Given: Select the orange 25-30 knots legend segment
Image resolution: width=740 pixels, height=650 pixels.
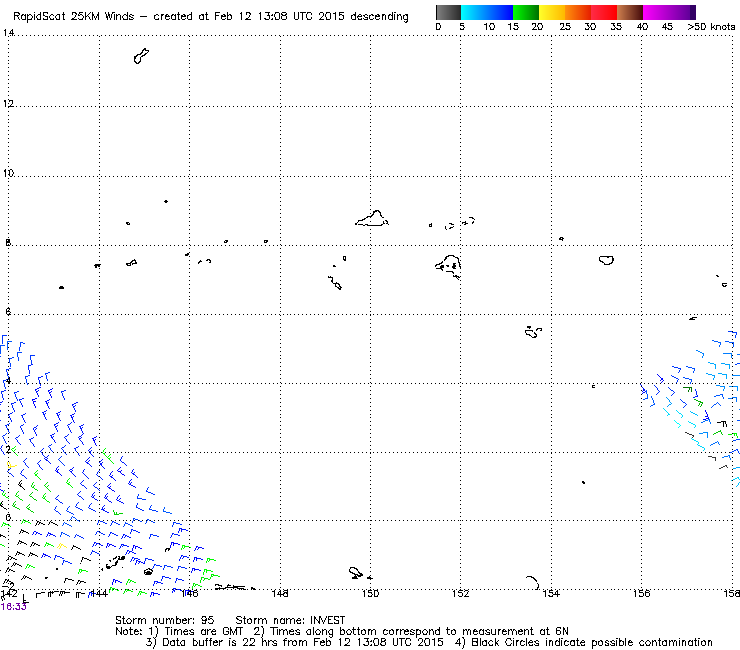Looking at the screenshot, I should coord(578,12).
